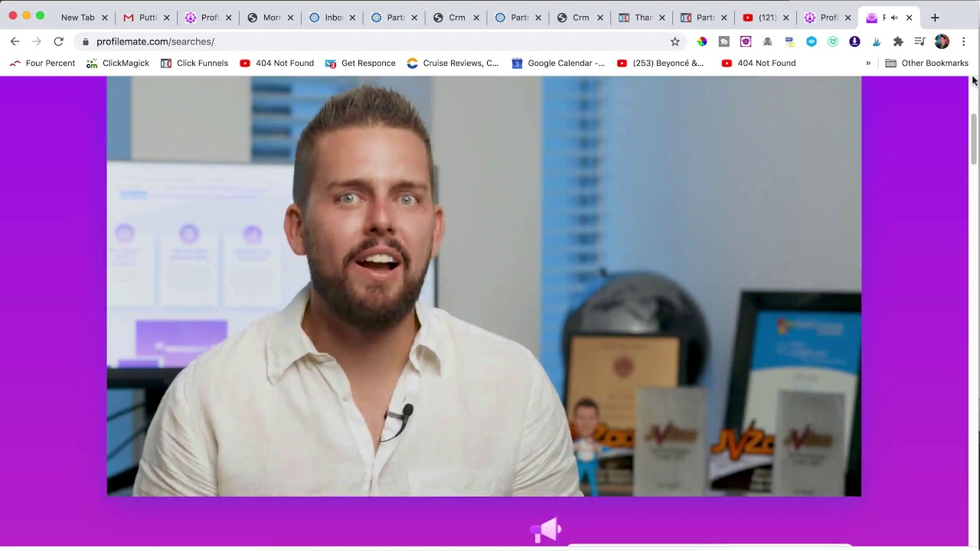Open the blue eye hexagon extension
Viewport: 980px width, 551px height.
point(812,41)
